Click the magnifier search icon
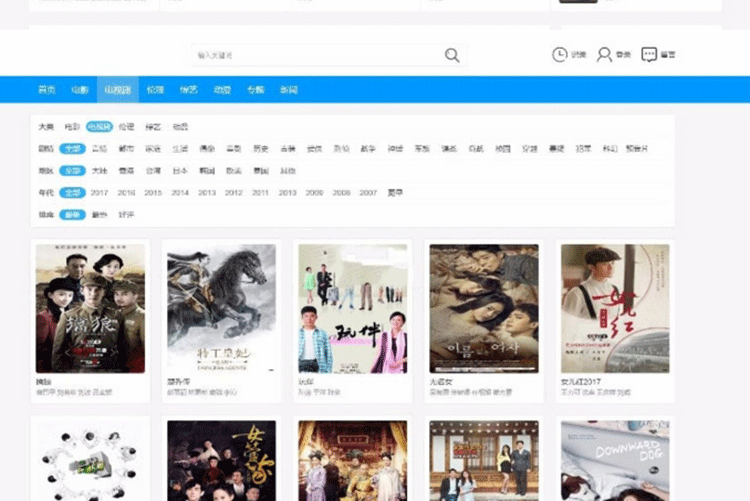Image resolution: width=750 pixels, height=501 pixels. click(x=452, y=55)
